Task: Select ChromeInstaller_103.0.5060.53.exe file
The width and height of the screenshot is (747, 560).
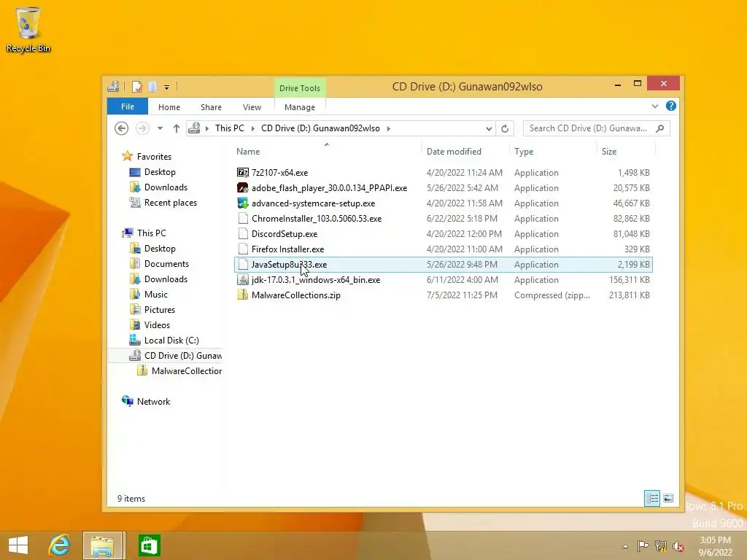Action: click(443, 219)
